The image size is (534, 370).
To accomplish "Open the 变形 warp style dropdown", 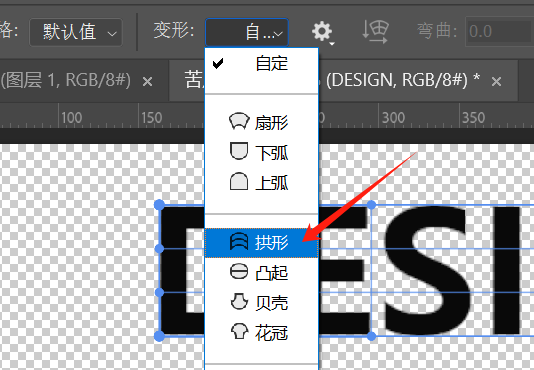I will [247, 32].
